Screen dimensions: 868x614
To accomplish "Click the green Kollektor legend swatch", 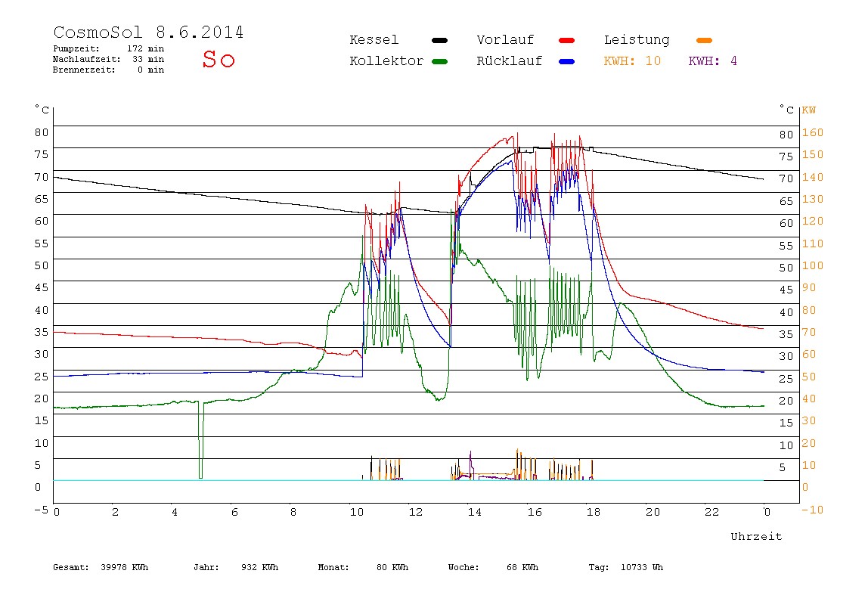I will point(439,61).
